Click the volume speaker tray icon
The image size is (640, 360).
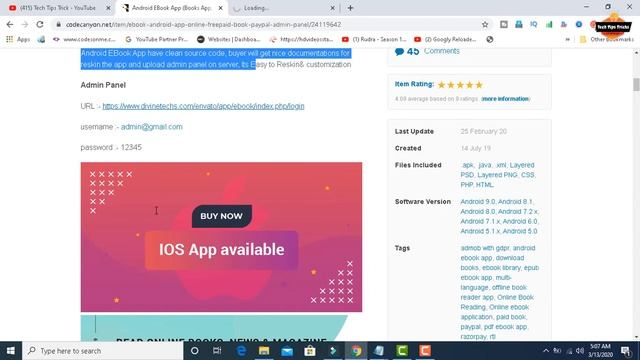[580, 351]
